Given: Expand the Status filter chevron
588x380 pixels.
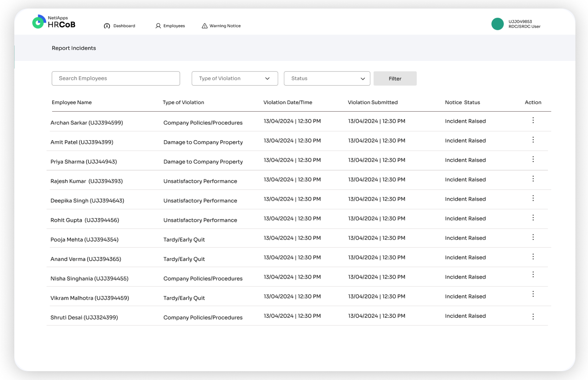Looking at the screenshot, I should [x=362, y=78].
